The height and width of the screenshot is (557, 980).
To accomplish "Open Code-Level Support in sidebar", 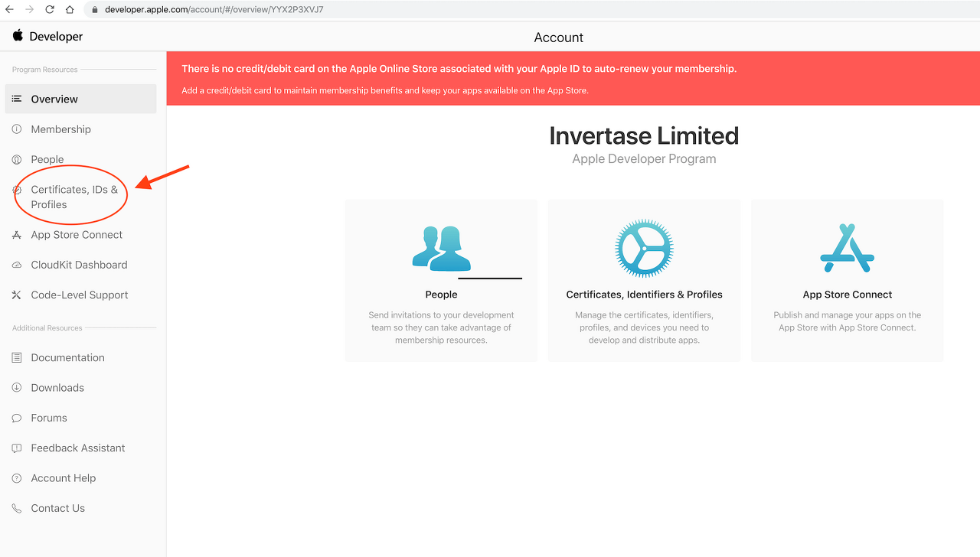I will point(80,295).
